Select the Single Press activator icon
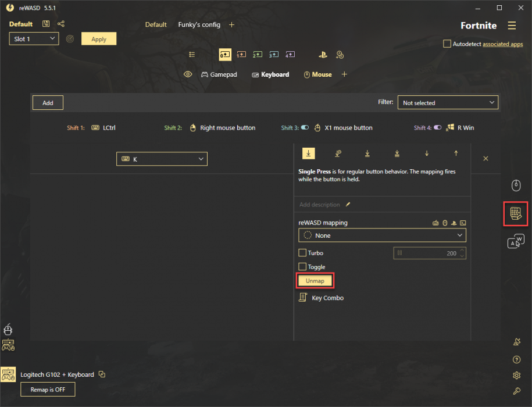 tap(309, 153)
